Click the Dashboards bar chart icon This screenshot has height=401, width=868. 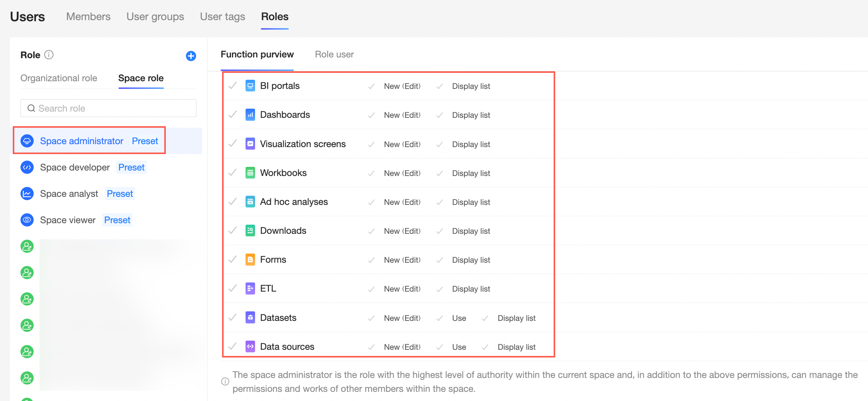coord(250,115)
